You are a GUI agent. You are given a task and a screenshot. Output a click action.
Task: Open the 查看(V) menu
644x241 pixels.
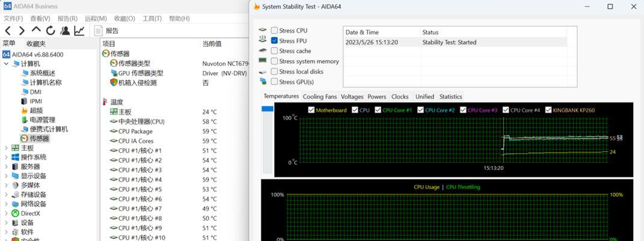(x=40, y=19)
